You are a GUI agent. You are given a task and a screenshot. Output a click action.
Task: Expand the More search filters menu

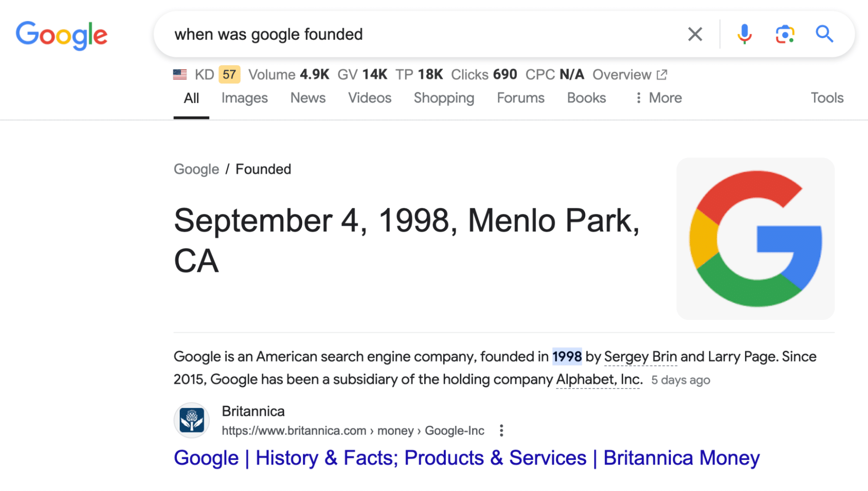point(659,98)
